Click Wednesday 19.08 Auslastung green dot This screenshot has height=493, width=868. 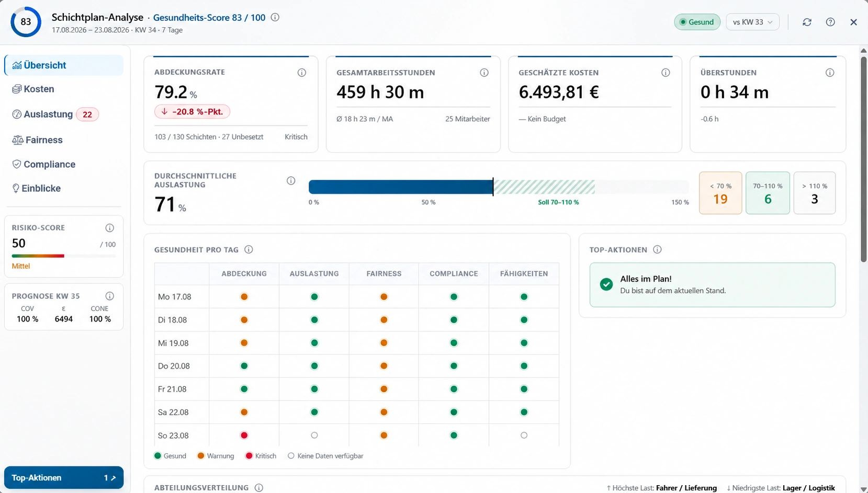[x=314, y=343]
